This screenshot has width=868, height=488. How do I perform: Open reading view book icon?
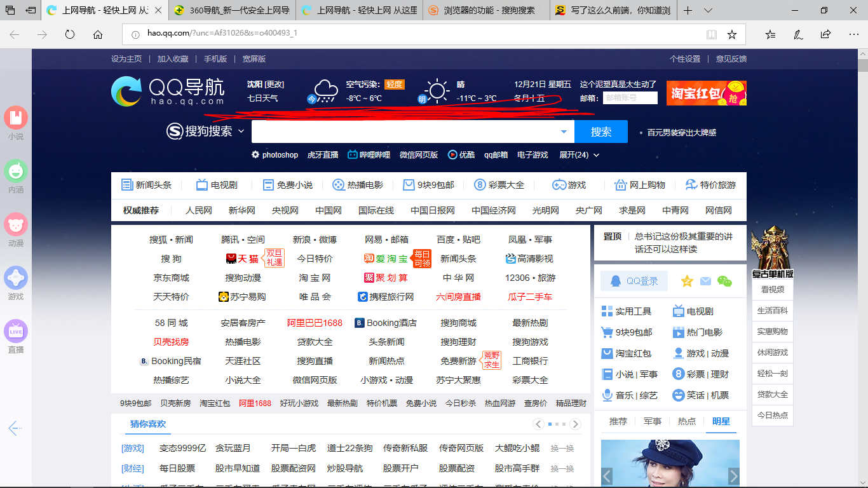pos(712,34)
